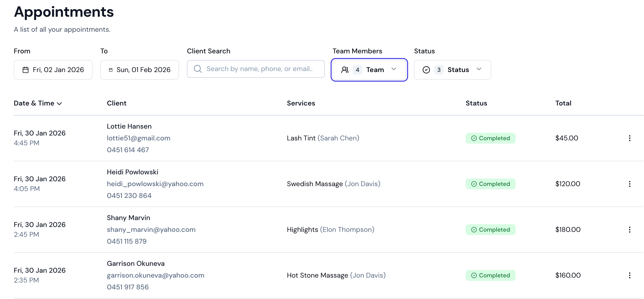Click the check-circle icon in the Status filter

pyautogui.click(x=427, y=70)
